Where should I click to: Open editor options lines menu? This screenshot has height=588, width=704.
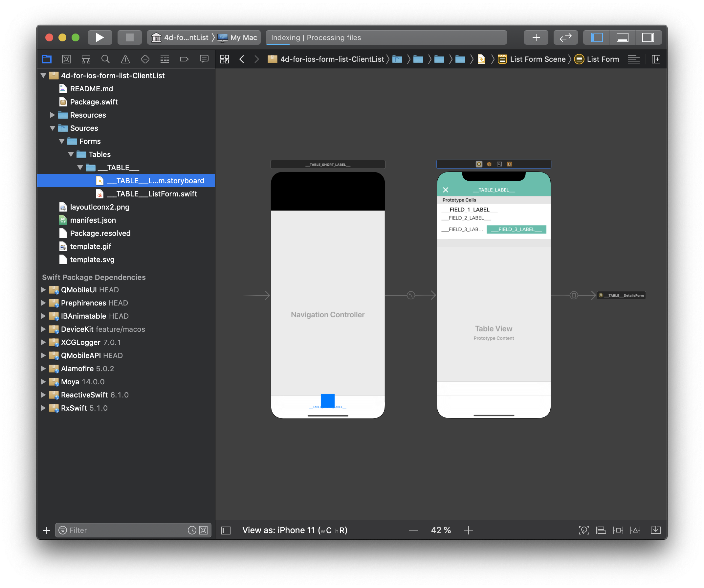pyautogui.click(x=634, y=59)
